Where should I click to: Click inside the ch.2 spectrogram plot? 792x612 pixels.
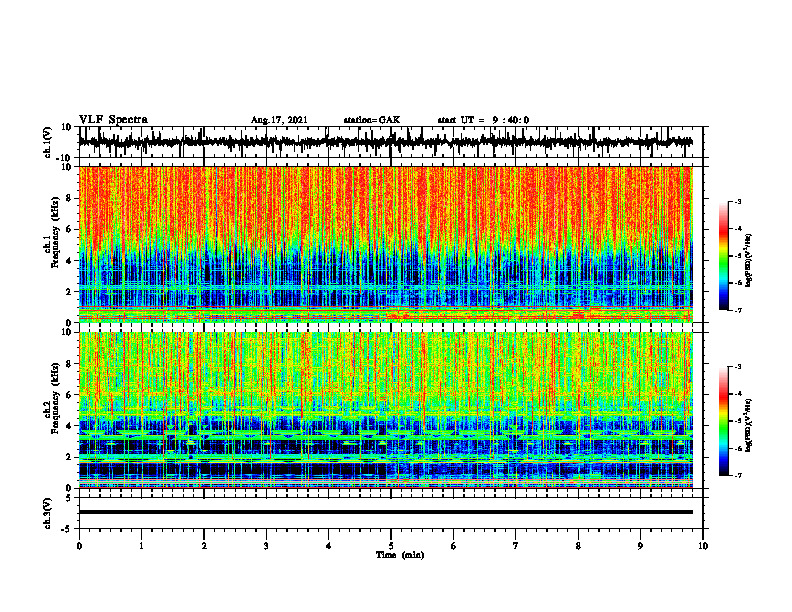coord(385,410)
